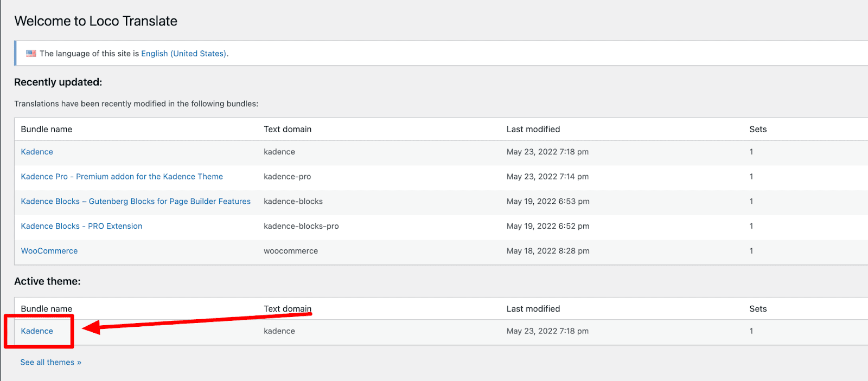Click the May 18, 2022 8:28 pm date
The width and height of the screenshot is (868, 381).
(x=548, y=251)
